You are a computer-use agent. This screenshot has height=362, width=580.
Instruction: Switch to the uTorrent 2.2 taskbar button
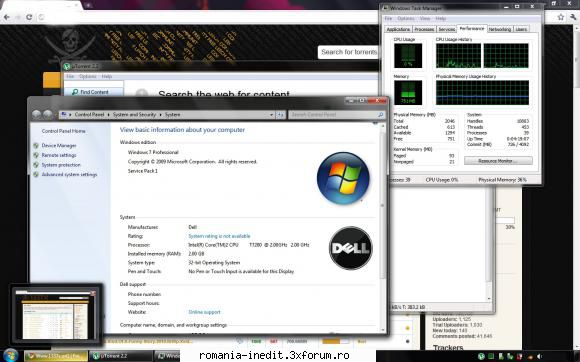pos(121,356)
